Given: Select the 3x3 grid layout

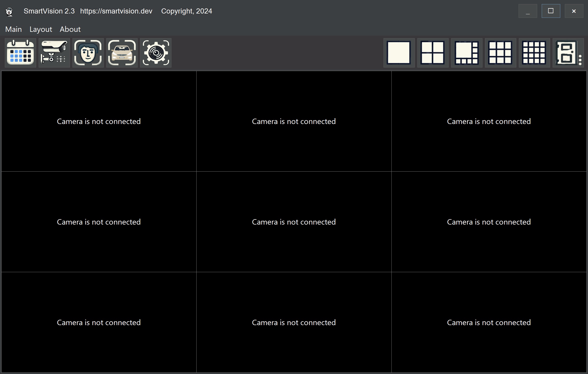Looking at the screenshot, I should (500, 53).
